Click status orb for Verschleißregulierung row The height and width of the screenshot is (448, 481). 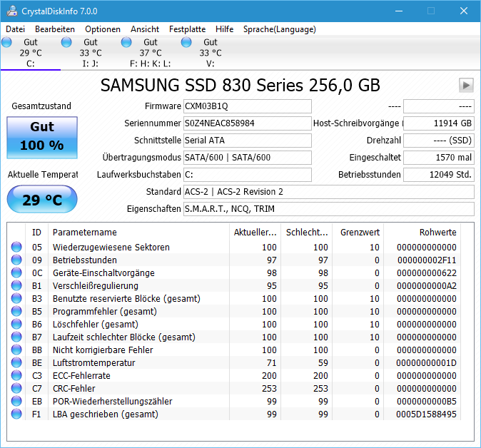(x=16, y=285)
